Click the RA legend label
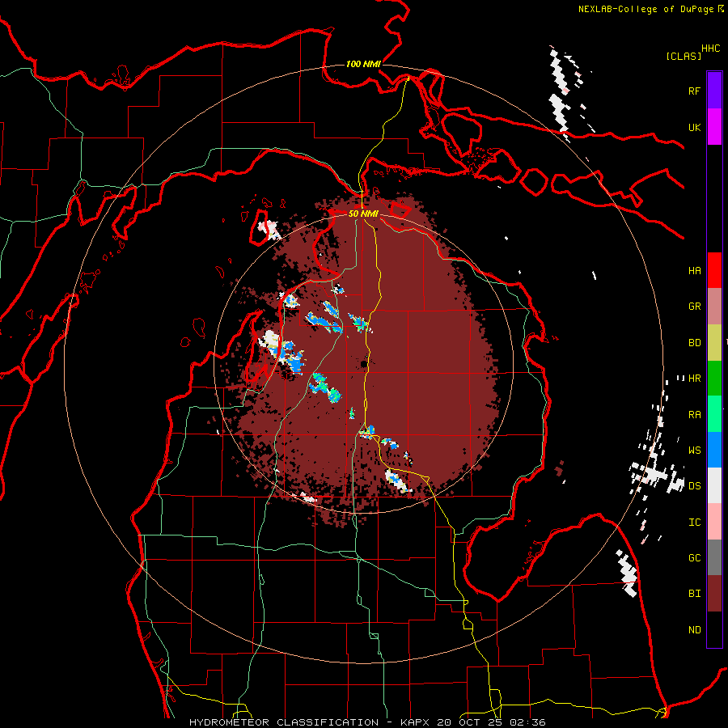Image resolution: width=728 pixels, height=728 pixels. pos(695,414)
